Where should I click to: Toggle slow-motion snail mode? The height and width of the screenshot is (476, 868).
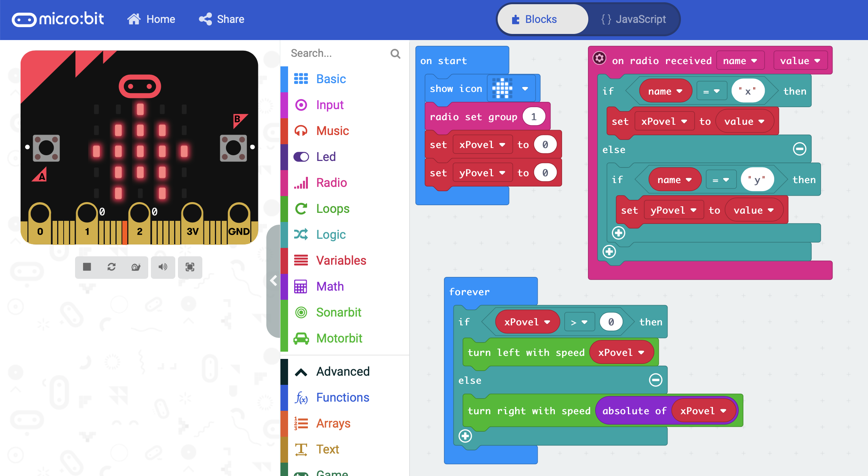pyautogui.click(x=136, y=267)
